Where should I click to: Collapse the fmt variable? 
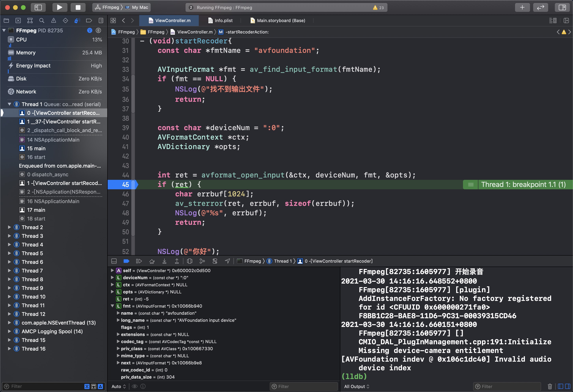112,306
